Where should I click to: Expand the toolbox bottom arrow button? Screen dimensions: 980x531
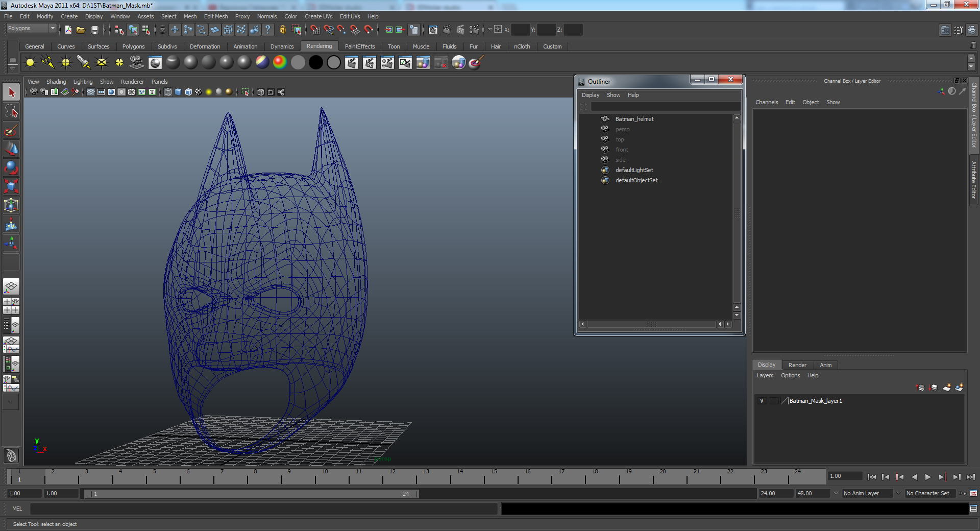point(11,402)
